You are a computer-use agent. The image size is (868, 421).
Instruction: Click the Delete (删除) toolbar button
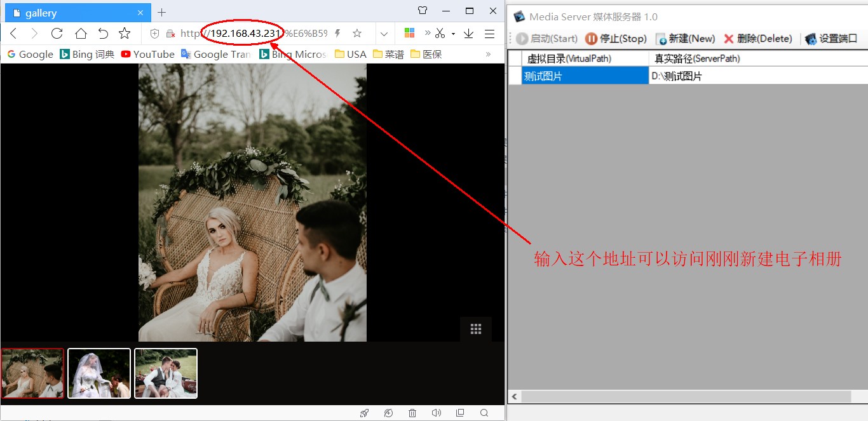click(758, 39)
